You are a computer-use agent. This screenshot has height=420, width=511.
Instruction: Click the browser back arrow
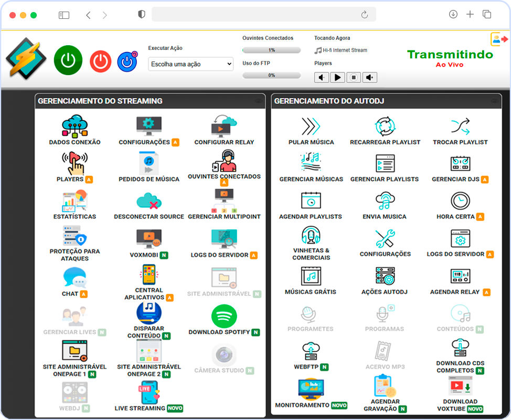[88, 15]
